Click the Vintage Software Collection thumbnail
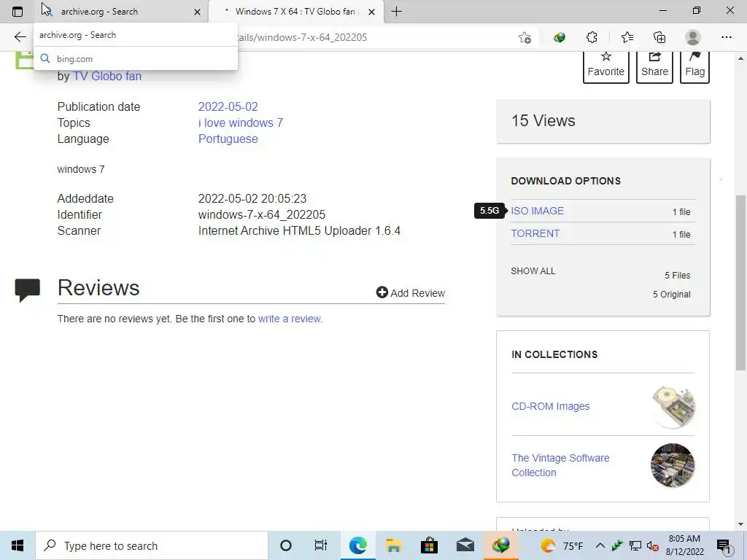 point(673,465)
